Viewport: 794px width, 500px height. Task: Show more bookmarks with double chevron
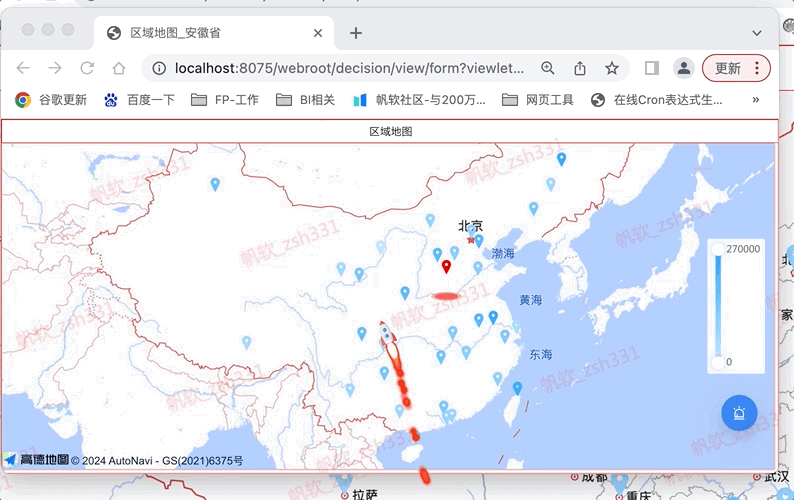pos(756,100)
